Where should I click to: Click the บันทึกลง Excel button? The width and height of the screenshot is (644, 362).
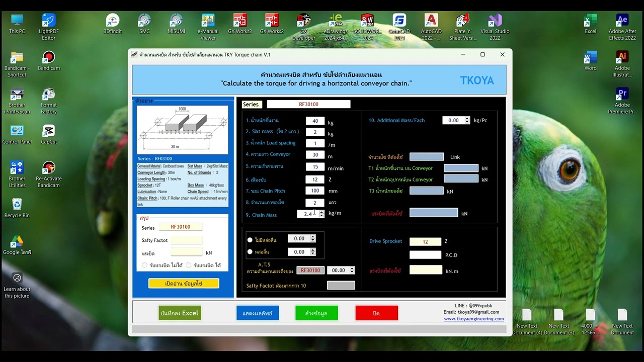(180, 313)
